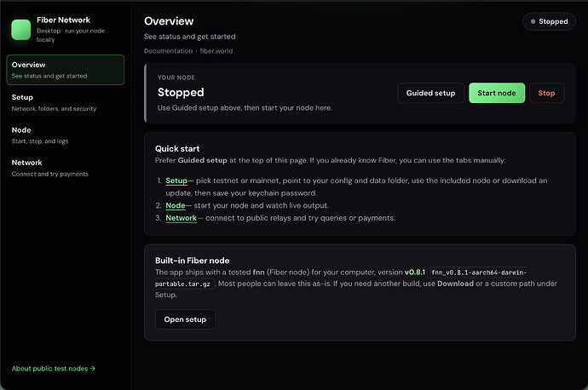The height and width of the screenshot is (390, 588).
Task: Follow the Node link in Quick start
Action: click(x=176, y=206)
